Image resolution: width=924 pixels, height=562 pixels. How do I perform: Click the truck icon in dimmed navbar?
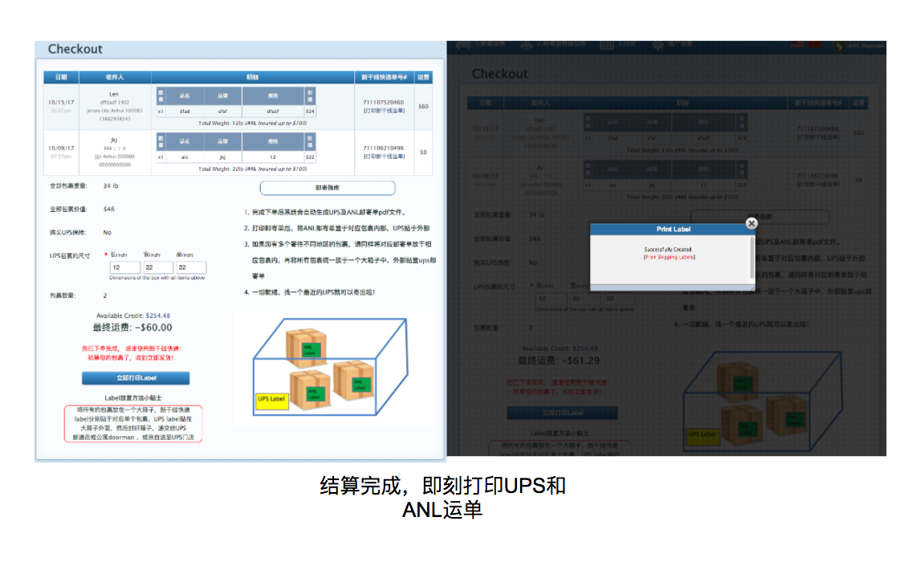pyautogui.click(x=463, y=45)
